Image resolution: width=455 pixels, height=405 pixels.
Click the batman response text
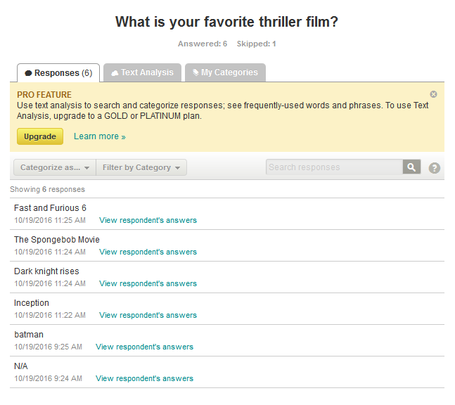29,335
